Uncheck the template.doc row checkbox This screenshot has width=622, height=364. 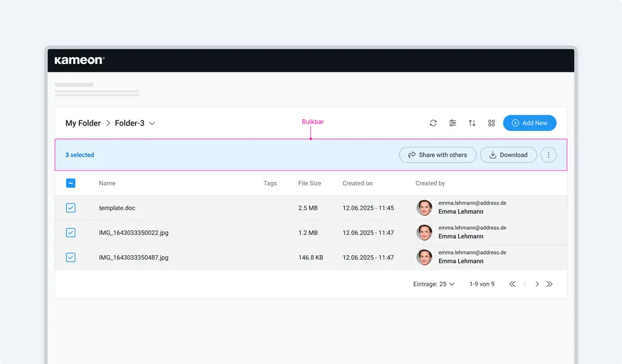[71, 208]
